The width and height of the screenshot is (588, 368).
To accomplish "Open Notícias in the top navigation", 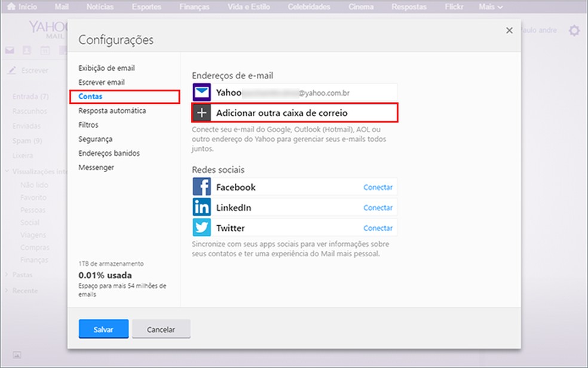I will [x=100, y=7].
